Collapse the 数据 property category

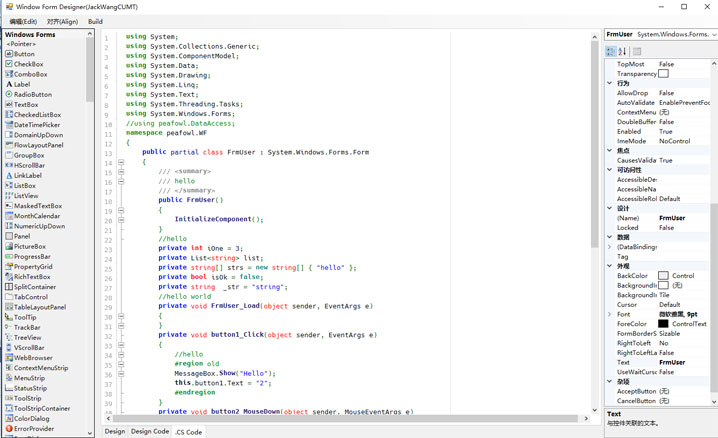pyautogui.click(x=609, y=237)
